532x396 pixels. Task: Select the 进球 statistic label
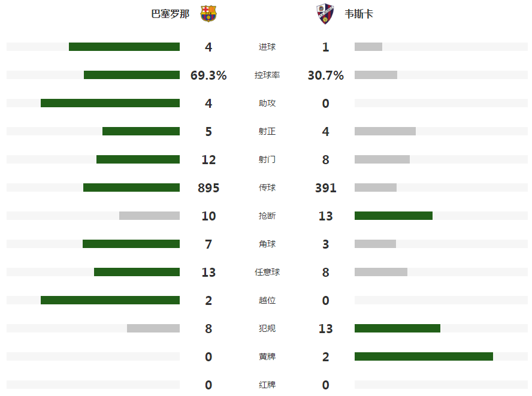[267, 47]
